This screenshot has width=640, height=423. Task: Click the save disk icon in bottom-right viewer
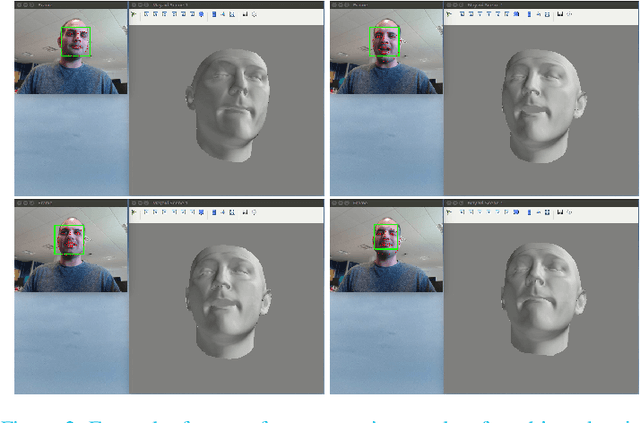tap(559, 212)
